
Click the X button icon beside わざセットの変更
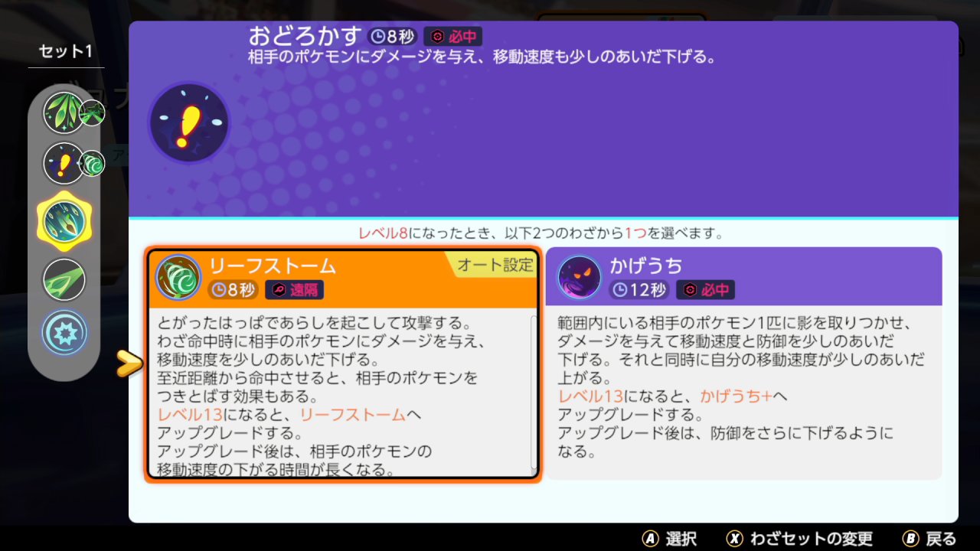734,539
